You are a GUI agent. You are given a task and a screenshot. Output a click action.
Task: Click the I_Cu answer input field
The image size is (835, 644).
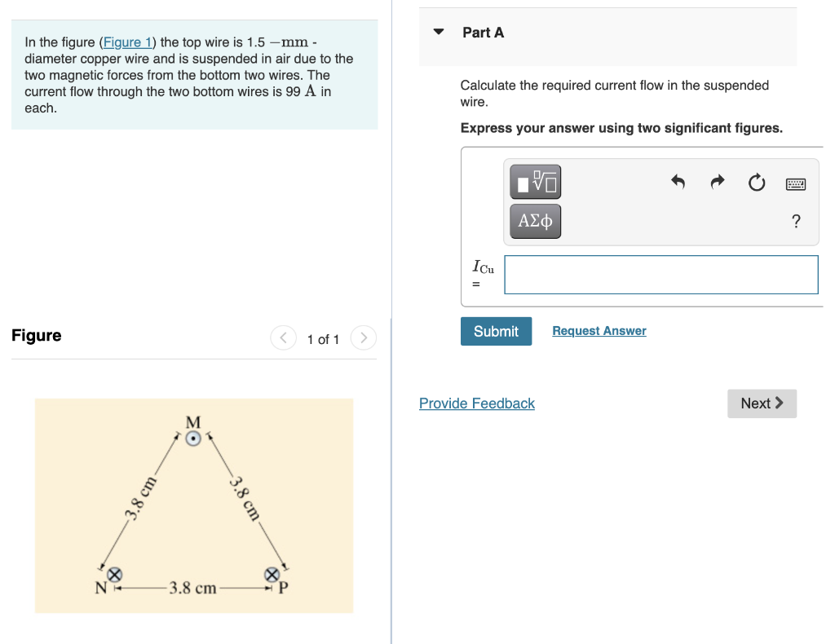[661, 275]
